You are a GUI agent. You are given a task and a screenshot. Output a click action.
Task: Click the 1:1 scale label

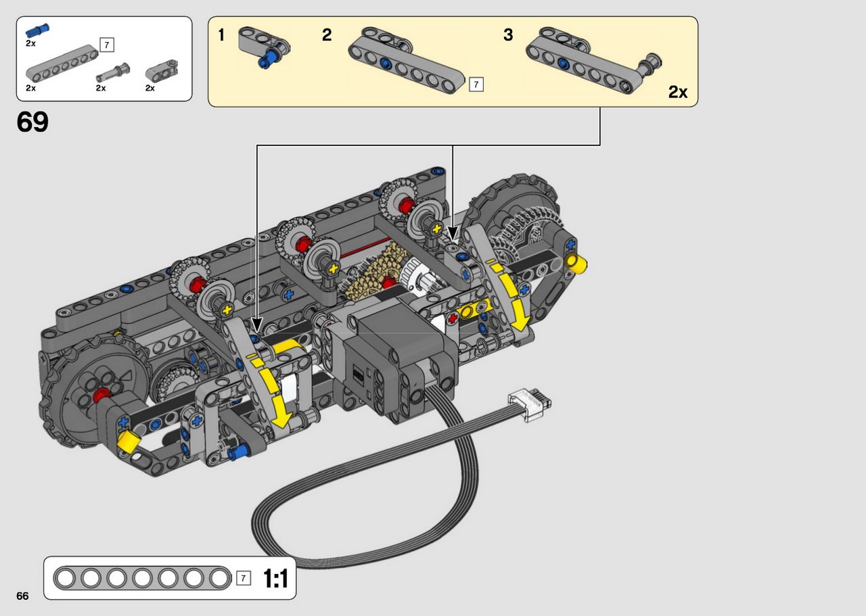pos(275,579)
